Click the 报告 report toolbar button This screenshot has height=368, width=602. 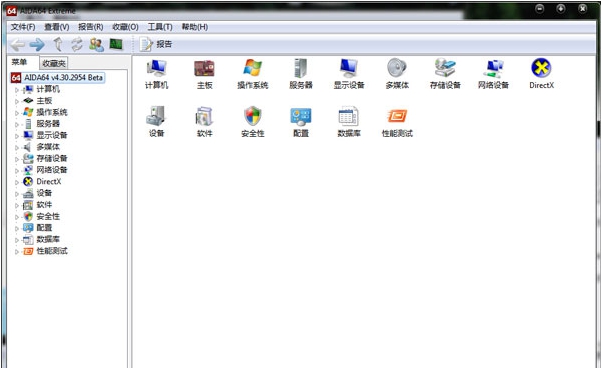pos(156,45)
